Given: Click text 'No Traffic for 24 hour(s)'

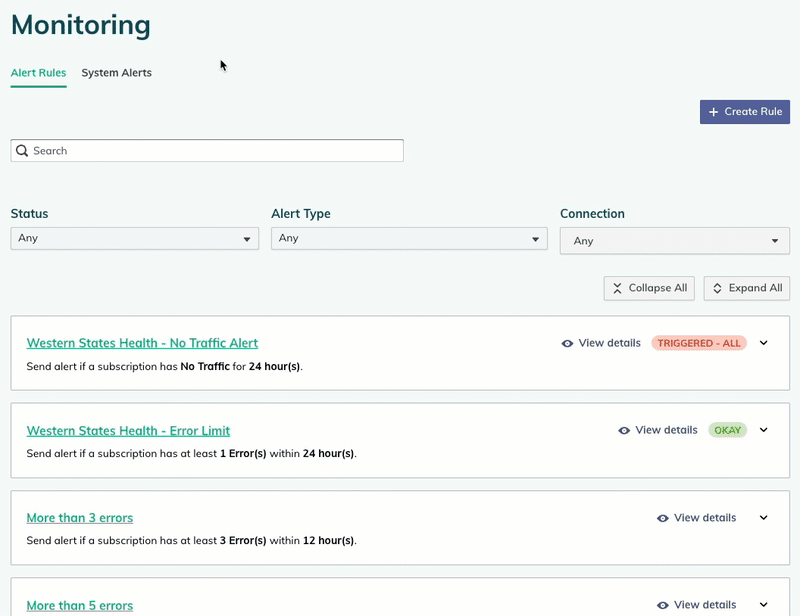Looking at the screenshot, I should tap(241, 366).
